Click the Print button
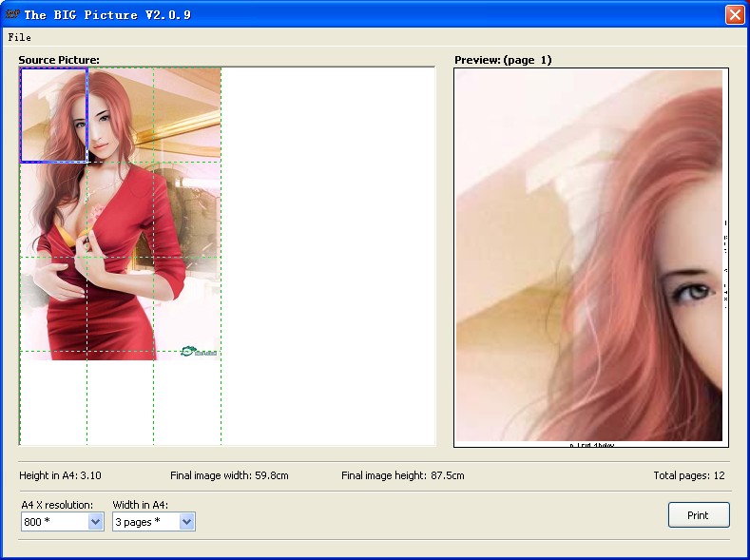 (x=699, y=515)
